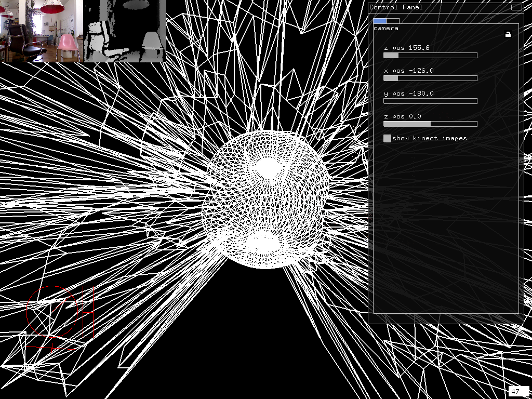Viewport: 532px width, 399px height.
Task: Toggle the show kinect images checkbox
Action: coord(387,138)
